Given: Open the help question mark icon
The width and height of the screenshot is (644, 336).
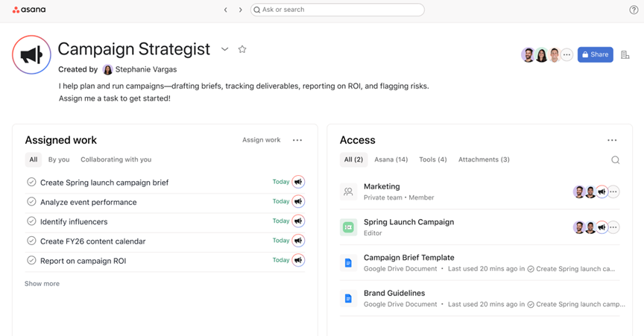Looking at the screenshot, I should (x=634, y=10).
